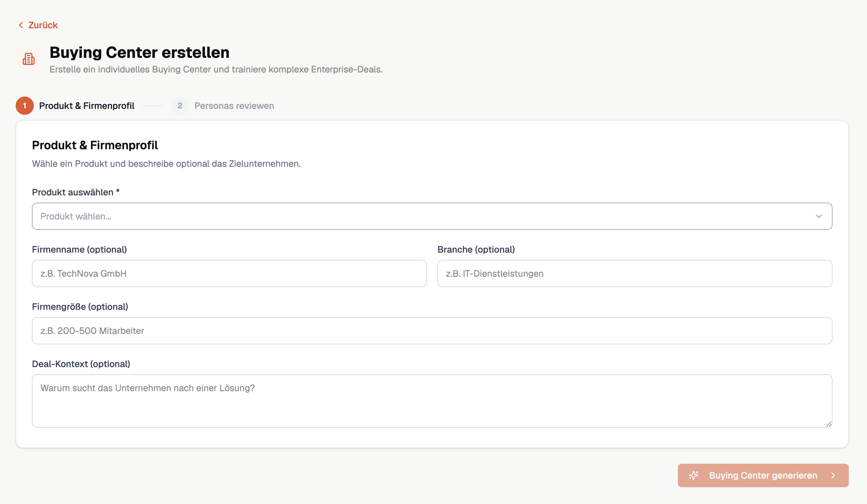
Task: Click the building icon beside the title
Action: [29, 59]
